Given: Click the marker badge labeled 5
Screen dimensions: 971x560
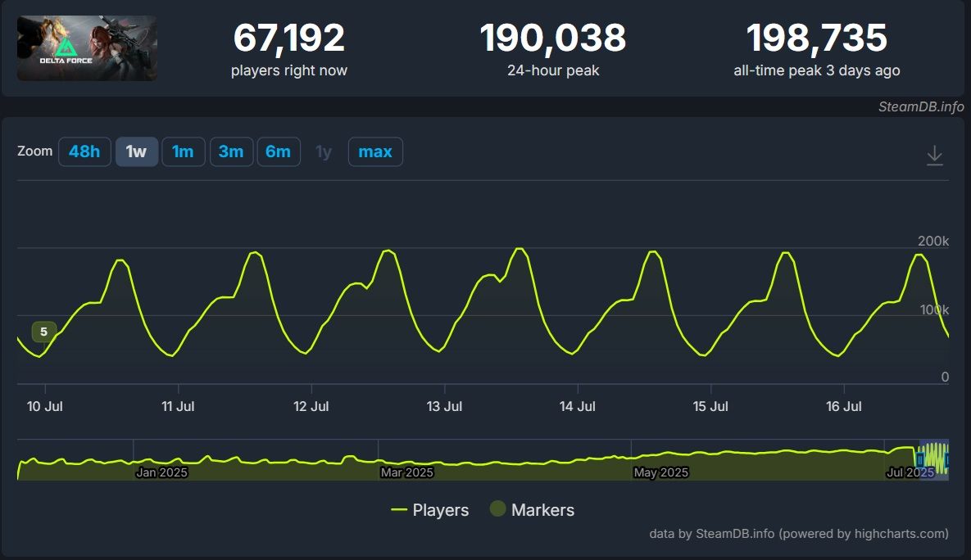Looking at the screenshot, I should tap(43, 332).
